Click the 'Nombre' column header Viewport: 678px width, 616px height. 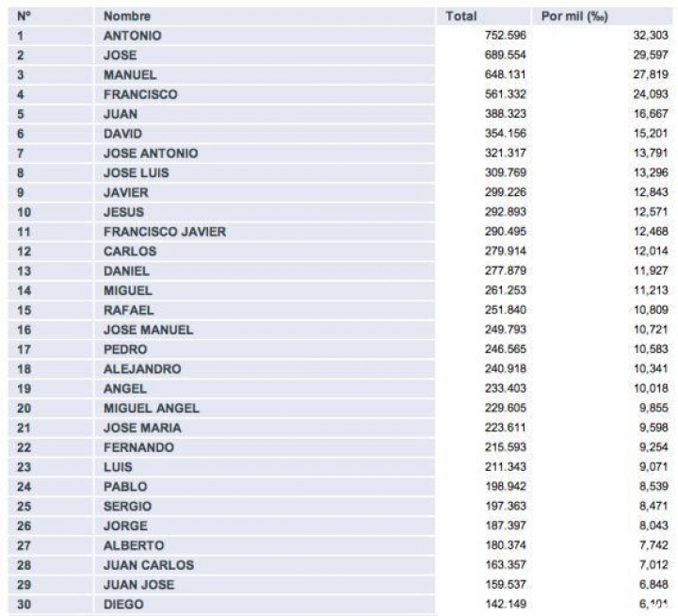coord(126,16)
